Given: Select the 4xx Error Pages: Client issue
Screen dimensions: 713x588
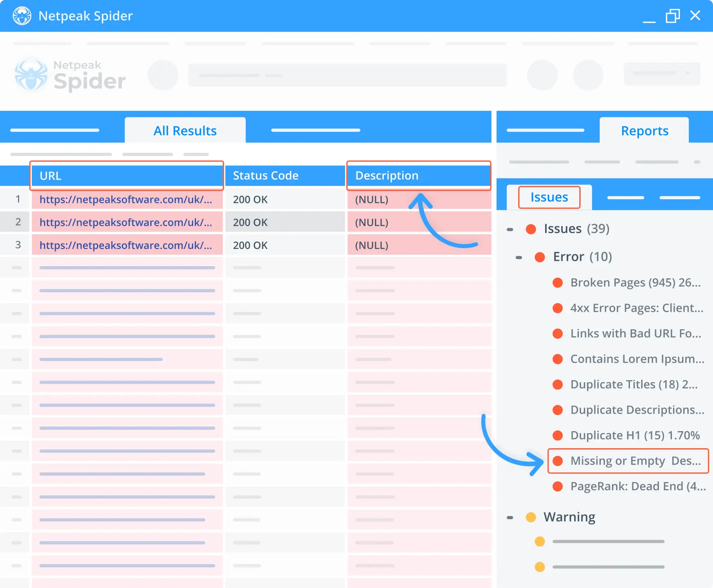Looking at the screenshot, I should pyautogui.click(x=637, y=308).
